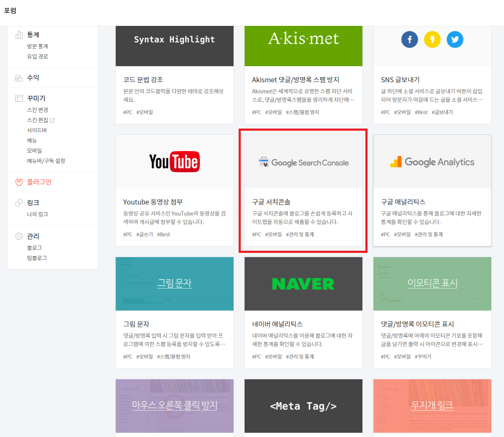Click Youtube 동영상 첨부 title

tap(153, 202)
